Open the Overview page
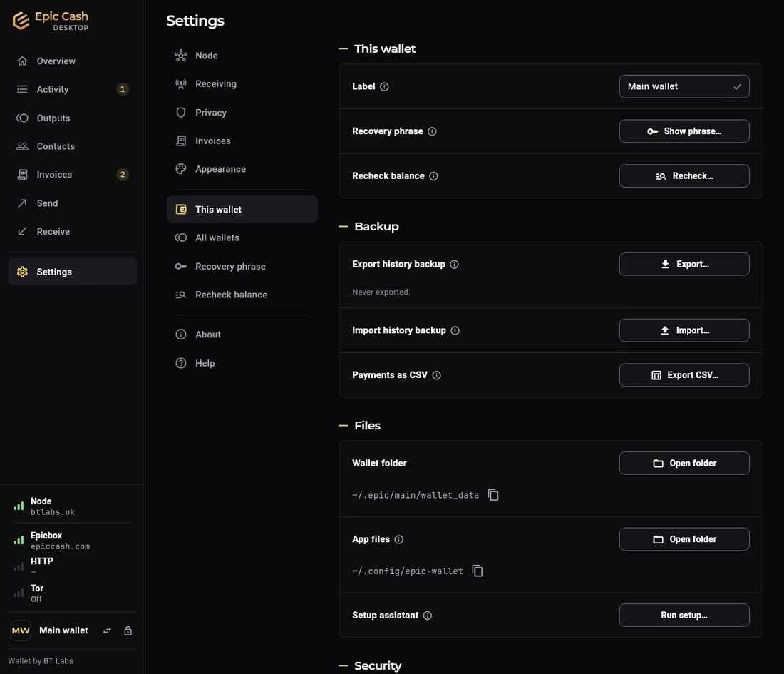The width and height of the screenshot is (784, 674). click(73, 61)
